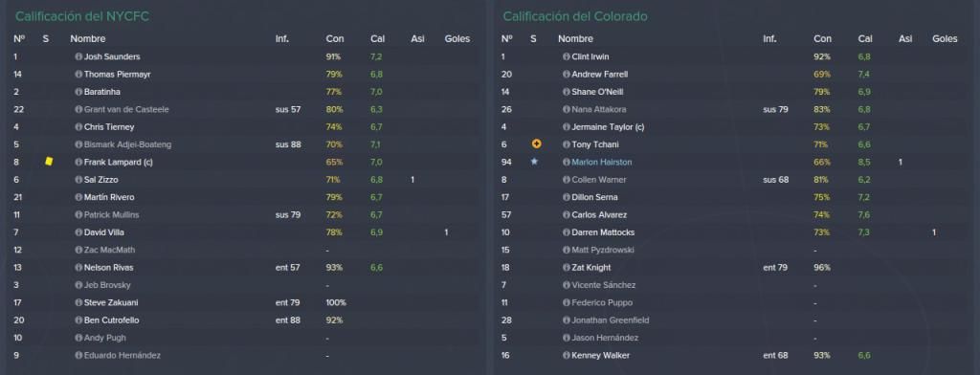Click the star icon for Marlon Hairston

coord(534,162)
